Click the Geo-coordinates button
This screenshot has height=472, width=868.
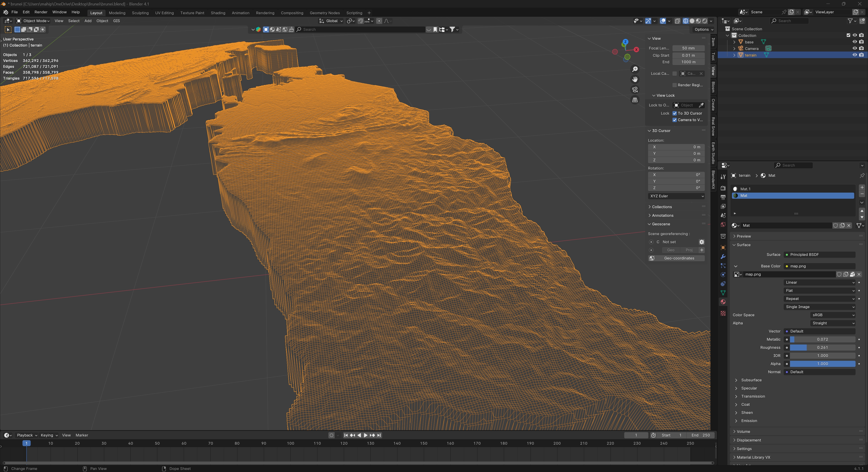679,258
